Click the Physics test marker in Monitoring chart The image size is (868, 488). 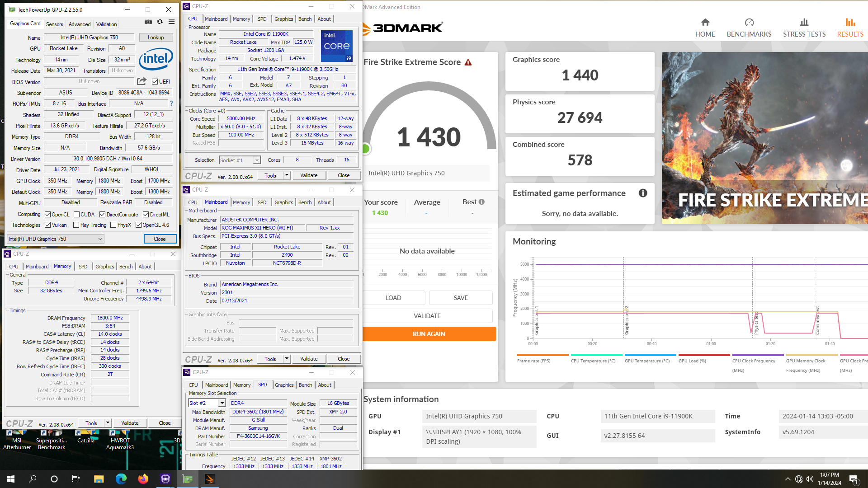pyautogui.click(x=755, y=324)
